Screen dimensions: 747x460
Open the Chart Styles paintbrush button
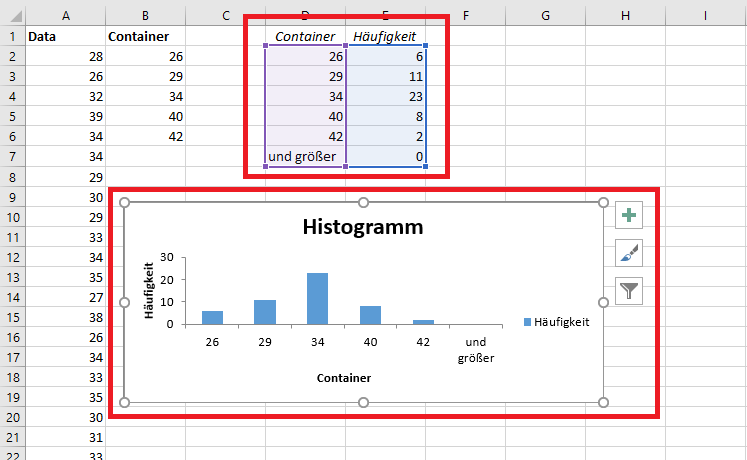coord(629,253)
